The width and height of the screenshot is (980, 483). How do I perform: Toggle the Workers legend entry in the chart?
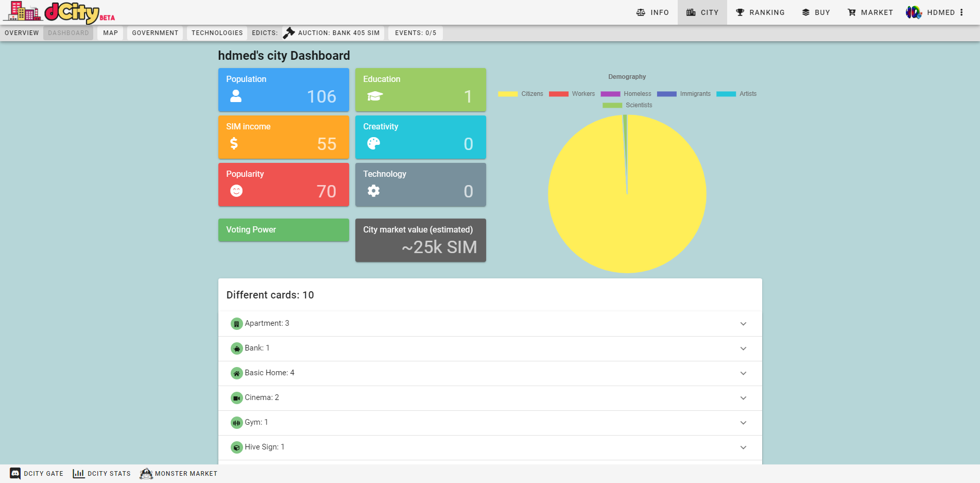click(572, 94)
